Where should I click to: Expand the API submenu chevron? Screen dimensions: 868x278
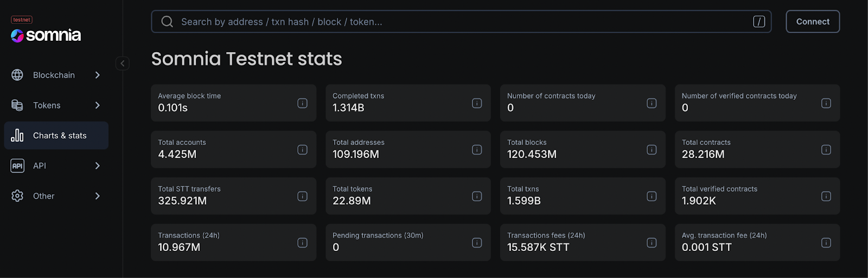98,166
